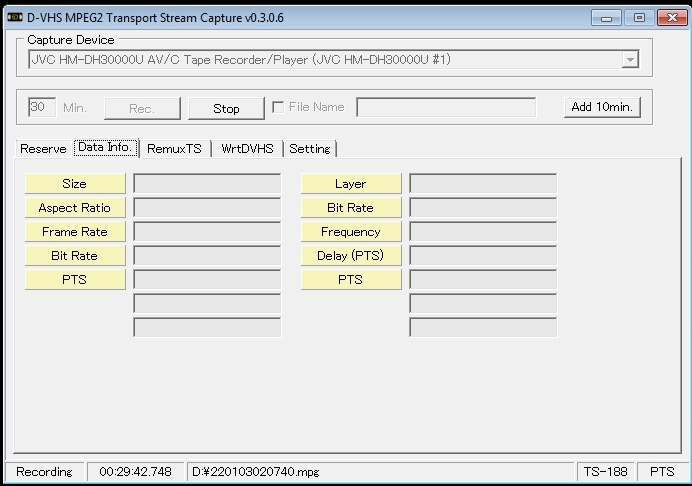Viewport: 692px width, 486px height.
Task: Click the Layer value field
Action: pyautogui.click(x=483, y=184)
